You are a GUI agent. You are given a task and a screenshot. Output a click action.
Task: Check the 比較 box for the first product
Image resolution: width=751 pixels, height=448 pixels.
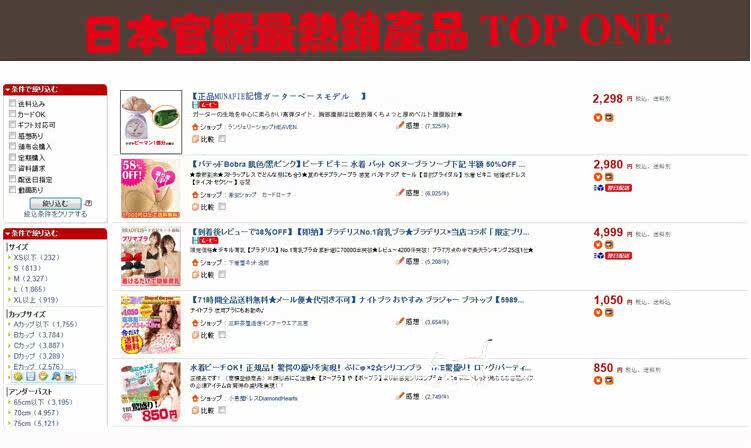(x=222, y=139)
